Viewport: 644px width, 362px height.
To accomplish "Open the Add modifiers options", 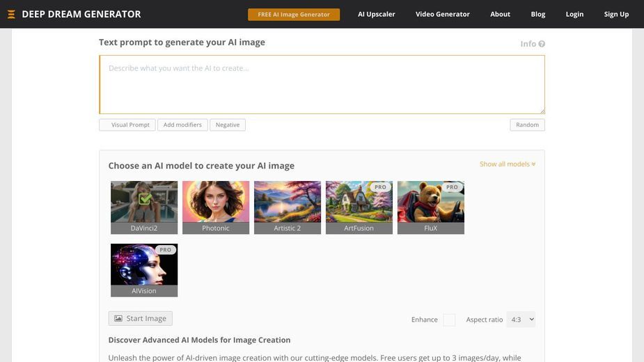I will [182, 125].
